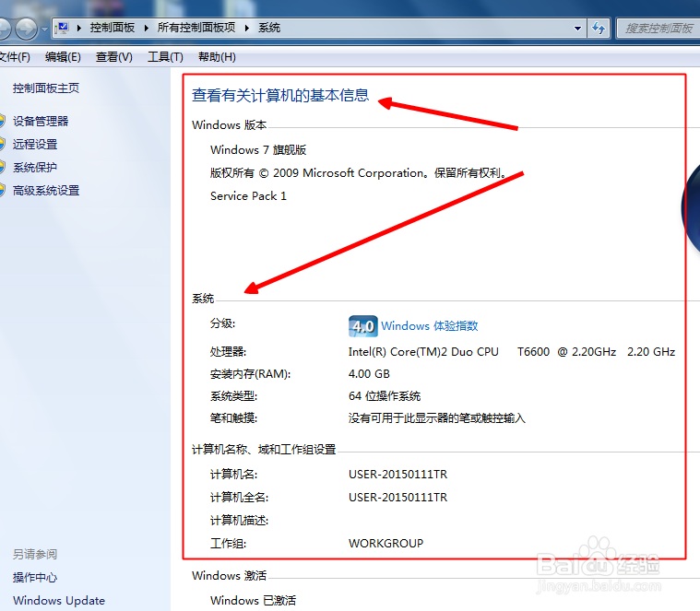Open 设备管理器 from sidebar
This screenshot has height=611, width=700.
coord(41,122)
